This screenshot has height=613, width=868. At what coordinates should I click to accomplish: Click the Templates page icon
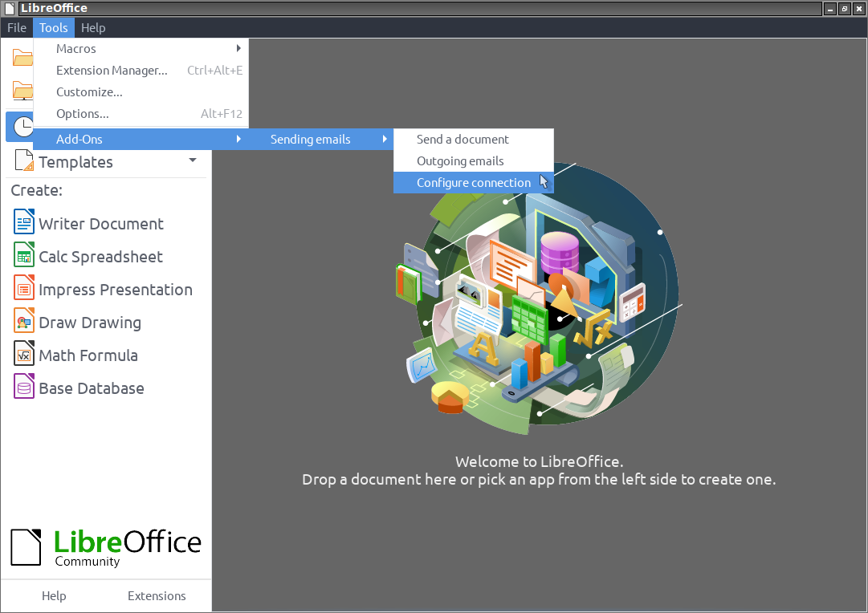pyautogui.click(x=24, y=160)
